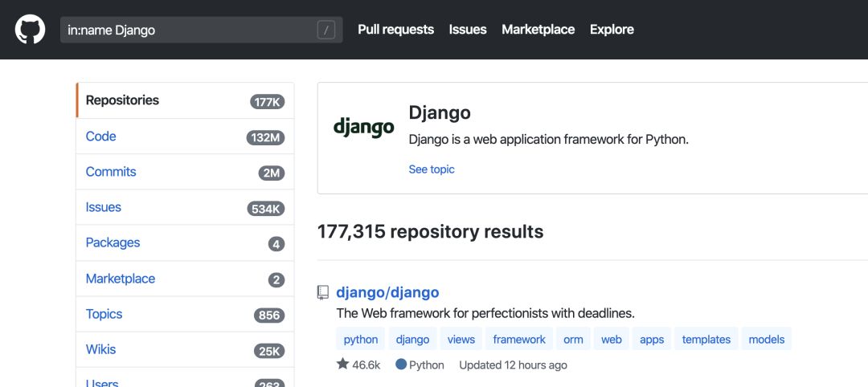Image resolution: width=868 pixels, height=387 pixels.
Task: Click the 2M commits count badge
Action: (272, 173)
